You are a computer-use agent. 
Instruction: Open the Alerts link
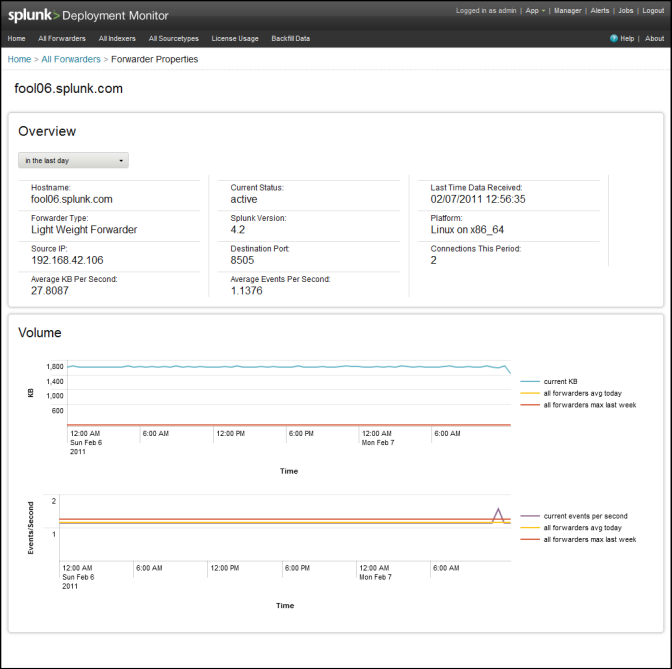pyautogui.click(x=600, y=11)
